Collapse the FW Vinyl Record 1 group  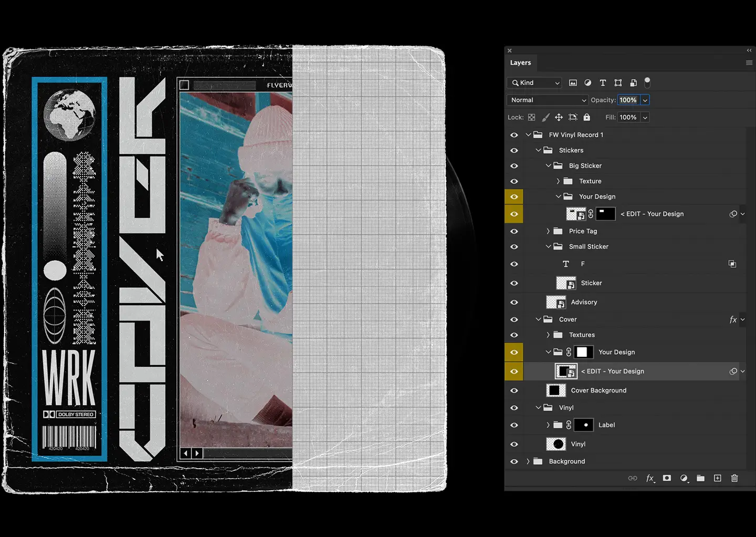tap(528, 135)
